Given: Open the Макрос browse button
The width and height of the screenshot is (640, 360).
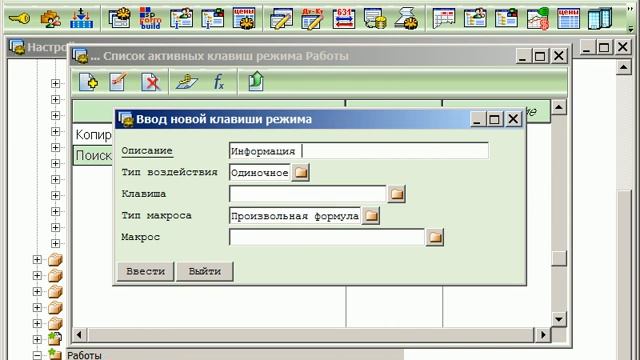Looking at the screenshot, I should tap(435, 237).
